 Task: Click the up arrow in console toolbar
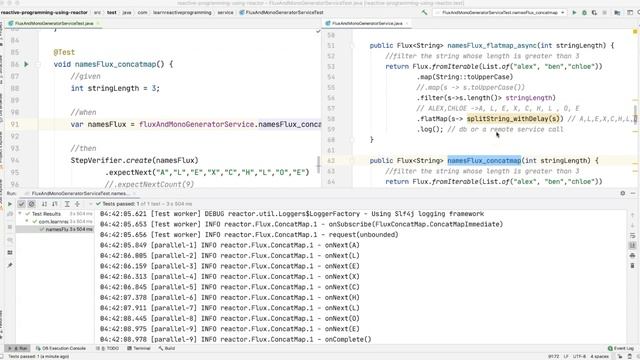coord(632,215)
